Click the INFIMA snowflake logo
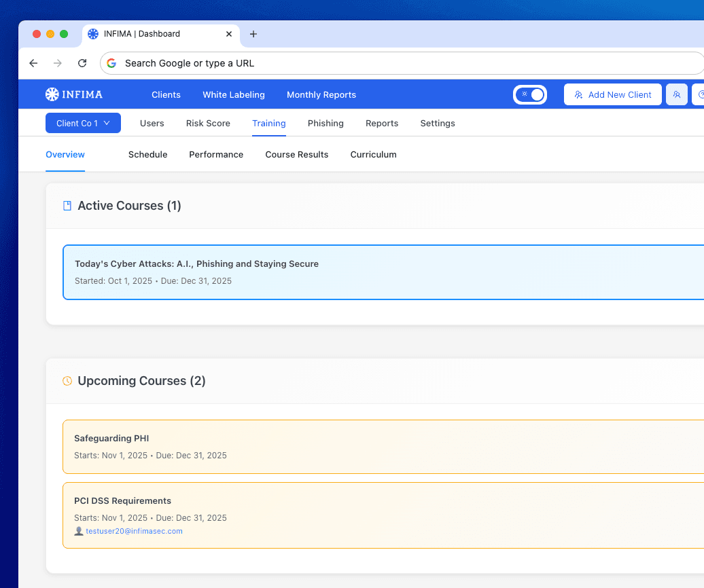 point(52,94)
